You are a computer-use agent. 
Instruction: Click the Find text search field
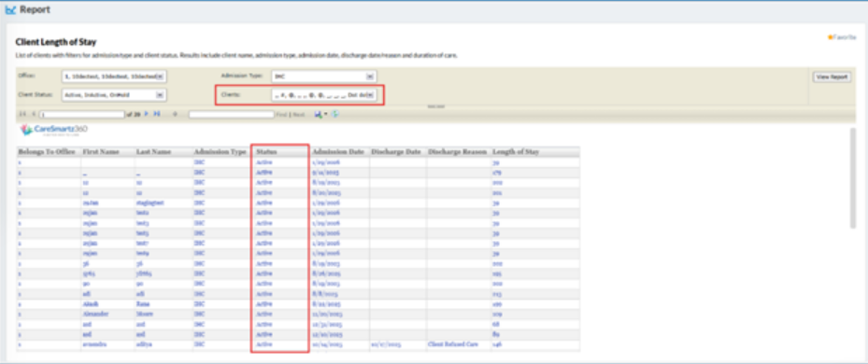coord(232,115)
